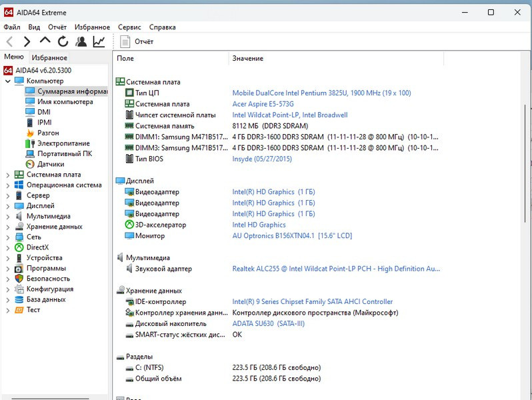The width and height of the screenshot is (532, 400).
Task: Click the Устройства icon in the tree
Action: (x=19, y=258)
